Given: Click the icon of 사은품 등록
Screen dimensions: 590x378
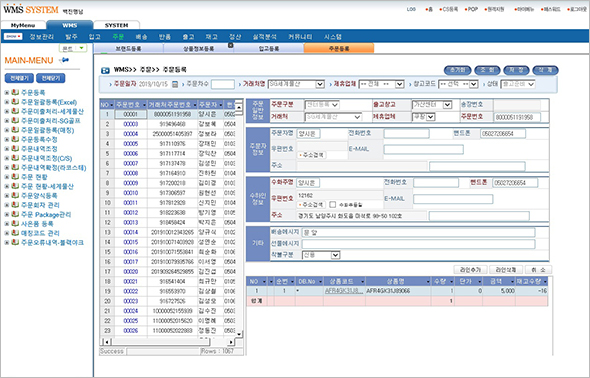Looking at the screenshot, I should [x=15, y=223].
